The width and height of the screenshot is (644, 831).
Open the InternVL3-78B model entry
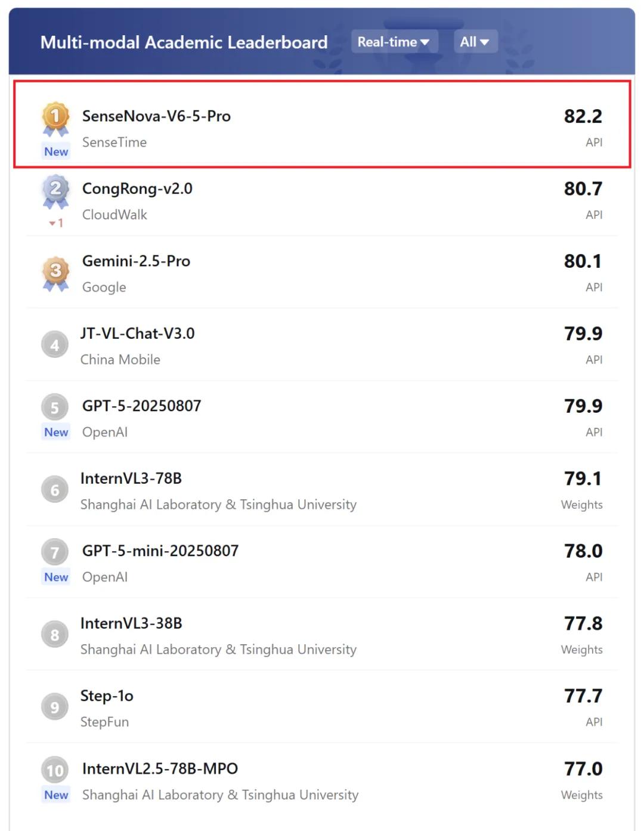tap(322, 490)
